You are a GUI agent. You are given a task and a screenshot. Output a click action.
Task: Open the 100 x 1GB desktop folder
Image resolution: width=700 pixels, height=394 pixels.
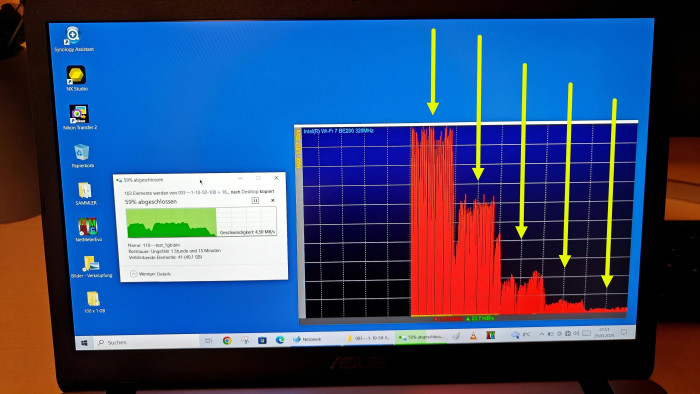point(93,302)
